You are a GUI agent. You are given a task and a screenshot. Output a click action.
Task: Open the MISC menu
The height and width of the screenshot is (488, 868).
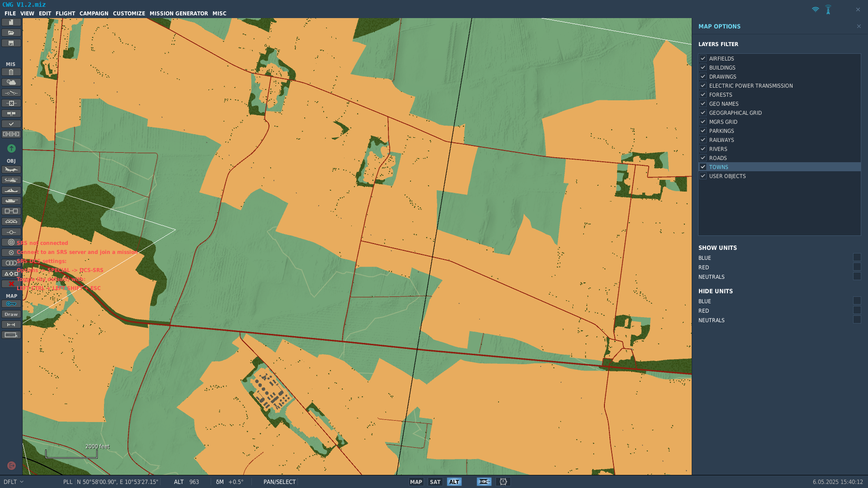[x=219, y=14]
